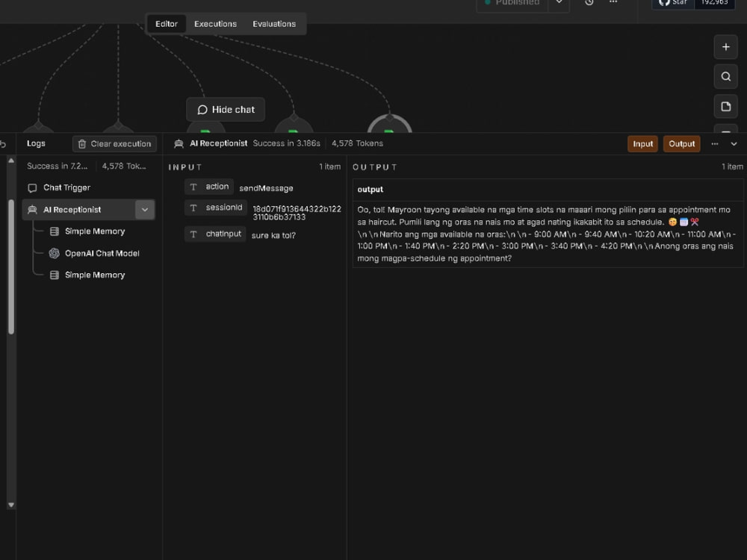
Task: Click the text type icon beside sessionId
Action: tap(193, 208)
